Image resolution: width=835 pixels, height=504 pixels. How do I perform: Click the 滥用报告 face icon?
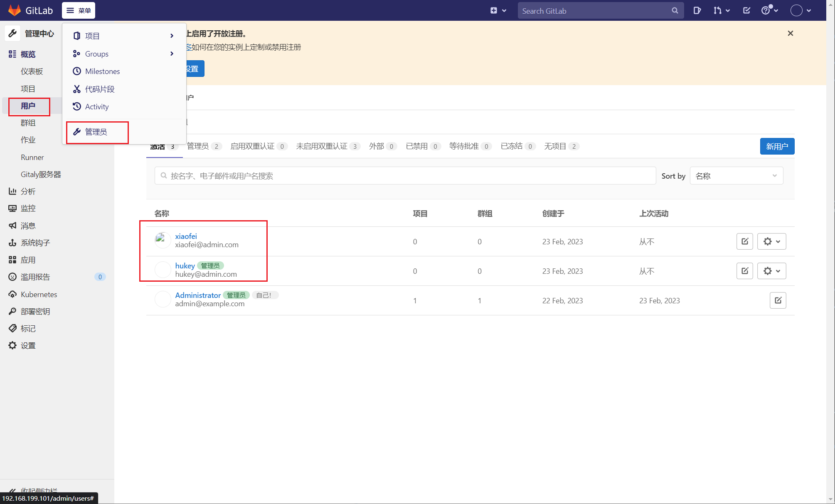tap(12, 277)
